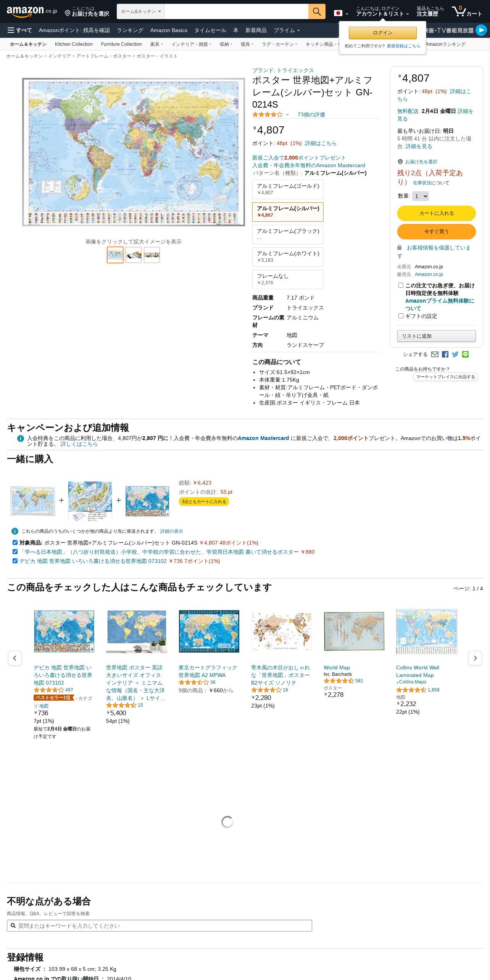The image size is (490, 980).
Task: Click リストに追加 button
Action: [437, 336]
